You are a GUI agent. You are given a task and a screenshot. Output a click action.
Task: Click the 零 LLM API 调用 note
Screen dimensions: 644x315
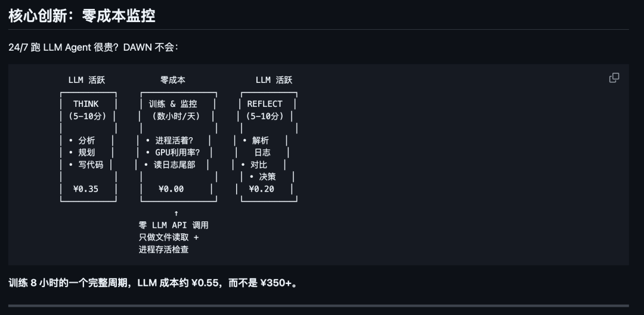(174, 226)
